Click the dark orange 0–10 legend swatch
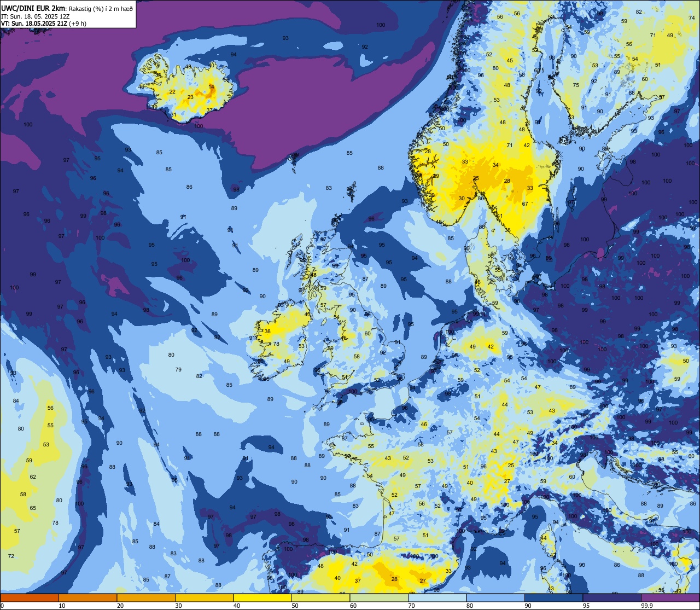 coord(30,598)
